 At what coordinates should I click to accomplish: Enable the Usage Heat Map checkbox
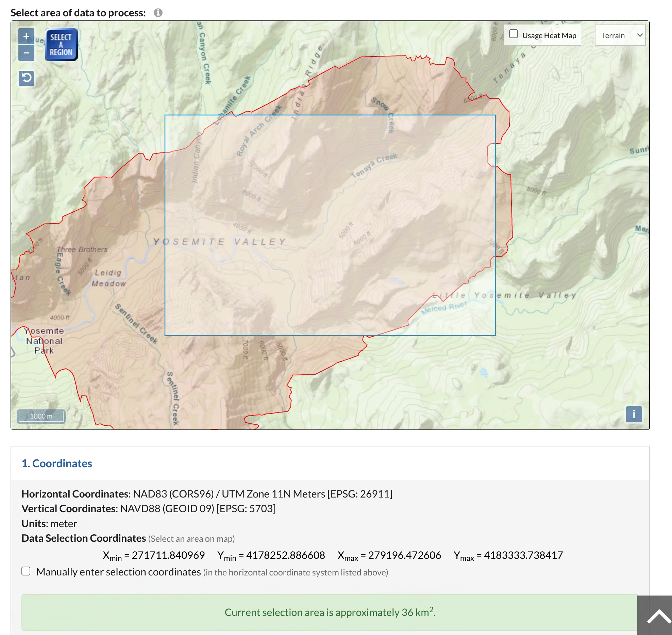pos(513,34)
